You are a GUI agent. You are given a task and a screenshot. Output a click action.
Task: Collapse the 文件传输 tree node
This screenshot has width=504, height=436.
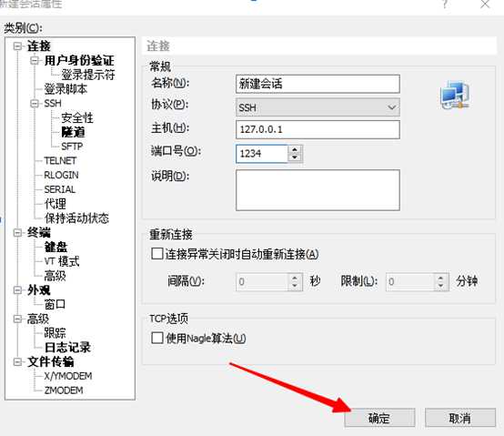[x=18, y=361]
